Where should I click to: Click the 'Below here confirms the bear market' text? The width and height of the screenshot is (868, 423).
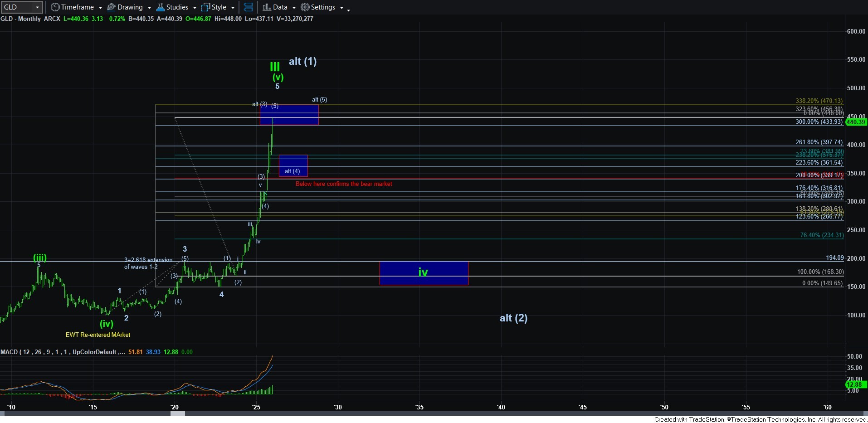[x=343, y=184]
